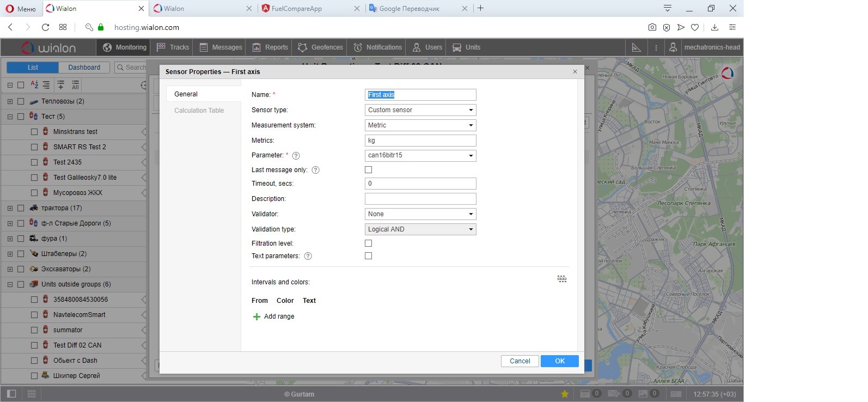Open the Measurement system dropdown
The image size is (868, 402).
coord(420,125)
